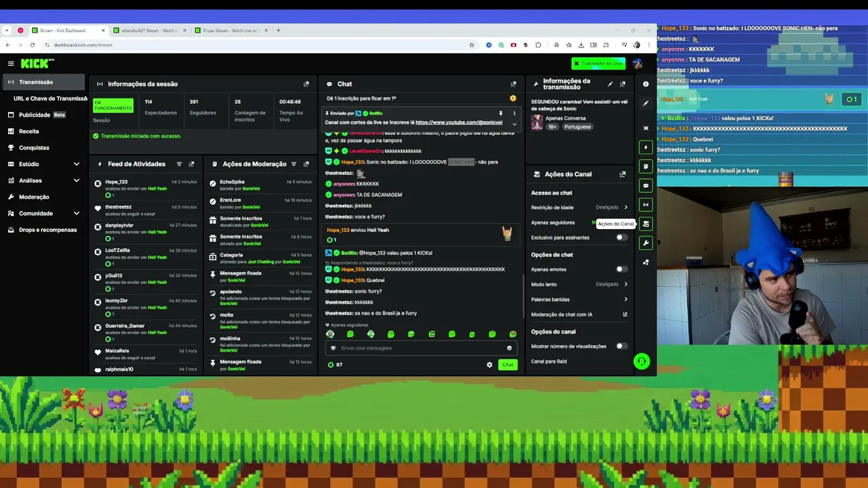The width and height of the screenshot is (868, 488).
Task: Click the Transmitir ao vivo button
Action: point(598,64)
